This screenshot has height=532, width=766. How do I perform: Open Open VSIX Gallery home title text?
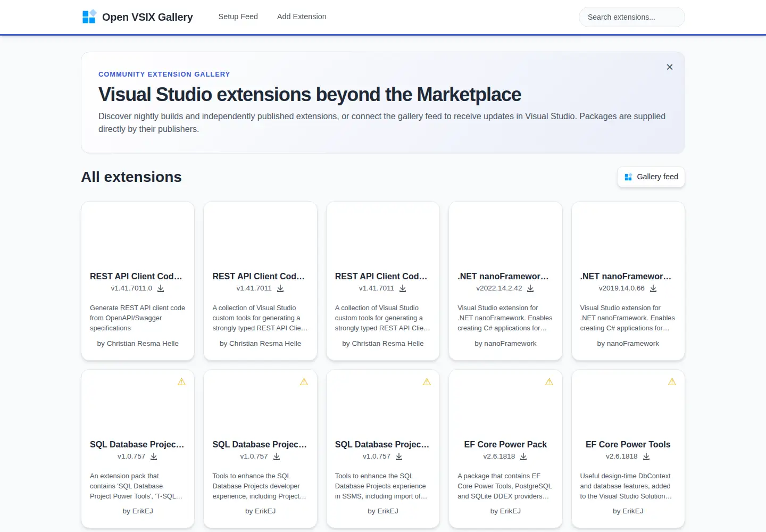tap(147, 17)
